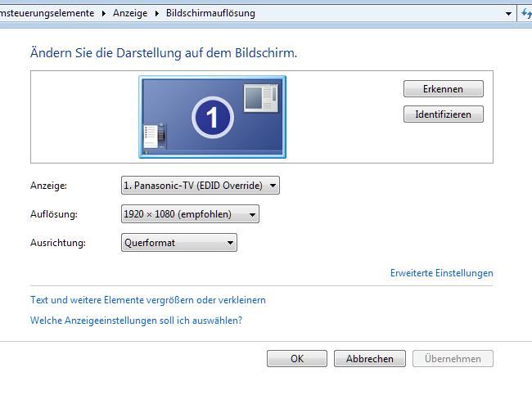Go to Anzeige in the breadcrumb path

(x=130, y=13)
